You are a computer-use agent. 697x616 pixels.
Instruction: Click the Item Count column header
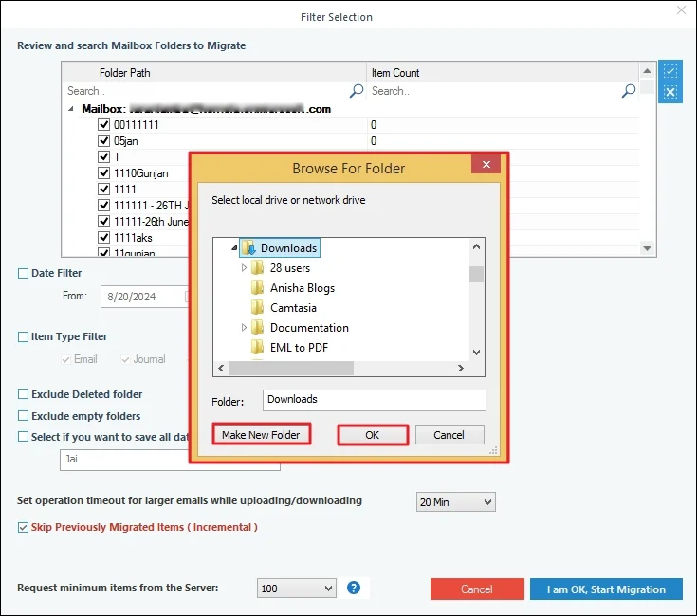503,72
